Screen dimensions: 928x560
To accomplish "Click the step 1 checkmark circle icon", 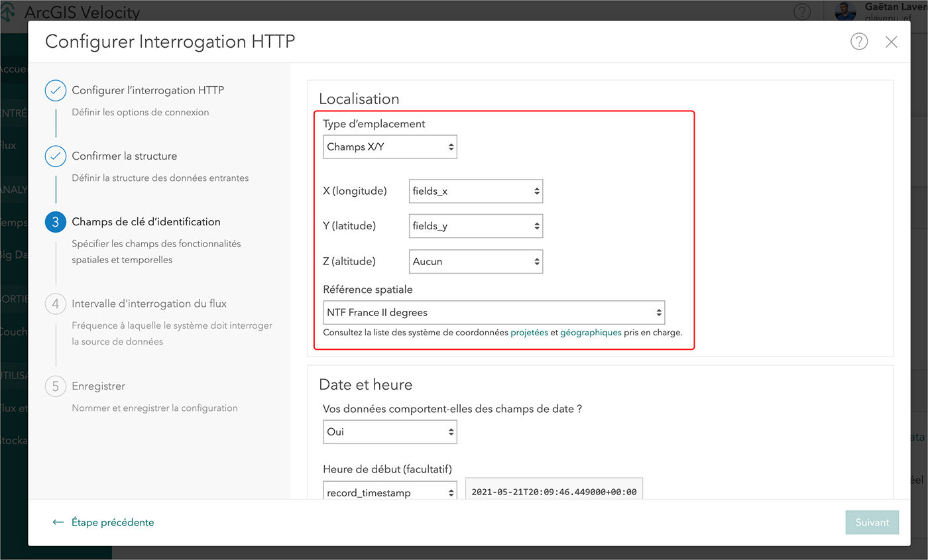I will [56, 90].
